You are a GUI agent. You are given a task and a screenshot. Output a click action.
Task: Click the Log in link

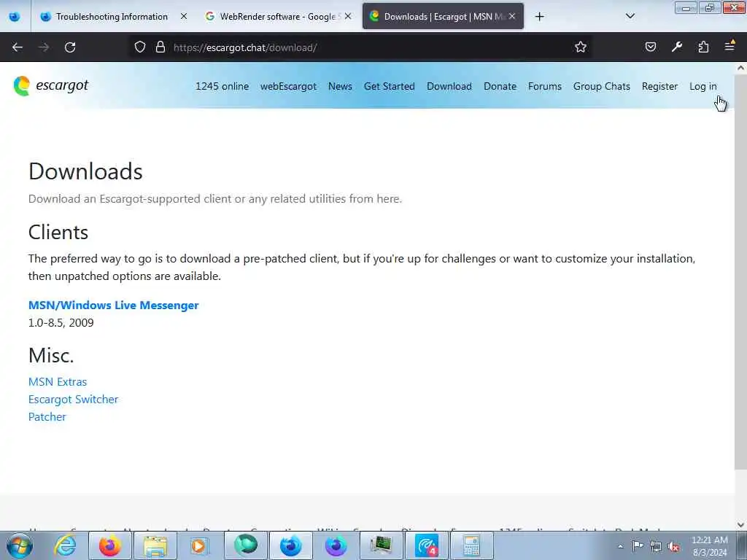click(703, 86)
